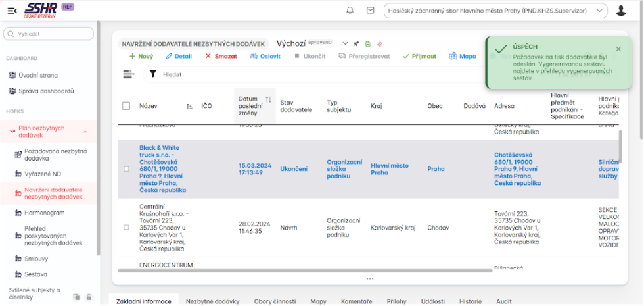Image resolution: width=644 pixels, height=306 pixels.
Task: Select the Centrální Krušnohoří row checkbox
Action: [126, 228]
